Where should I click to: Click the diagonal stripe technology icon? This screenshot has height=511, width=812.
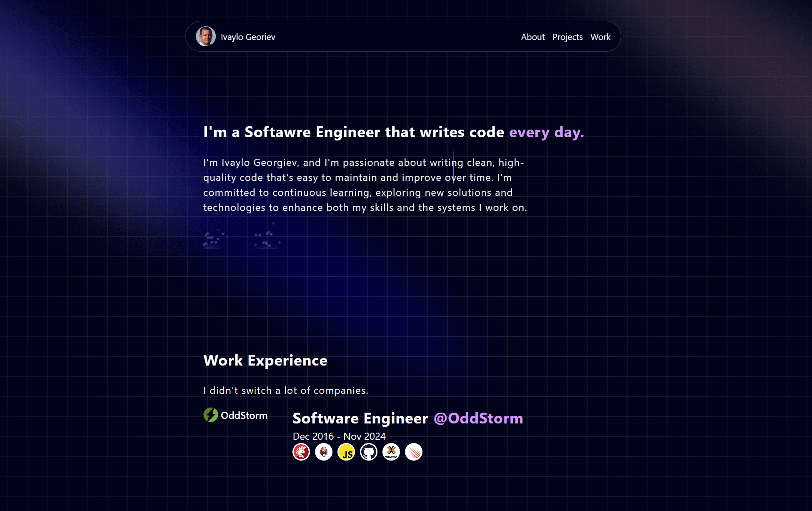(x=414, y=451)
